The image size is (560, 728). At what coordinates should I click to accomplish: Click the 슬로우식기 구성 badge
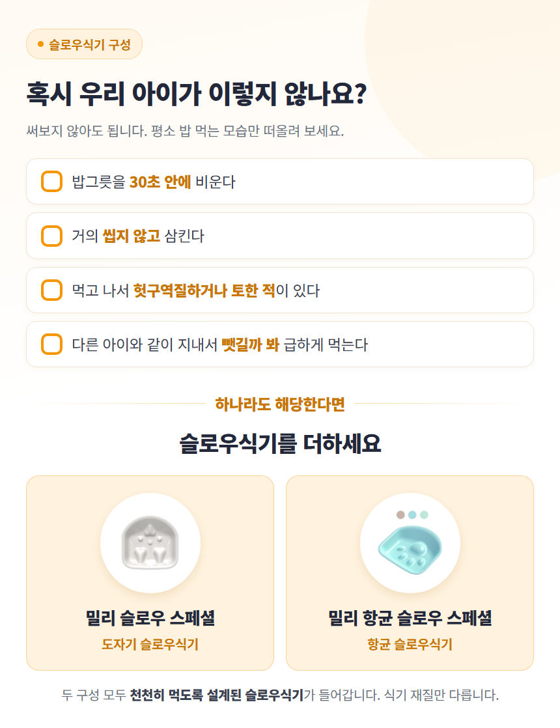(84, 44)
